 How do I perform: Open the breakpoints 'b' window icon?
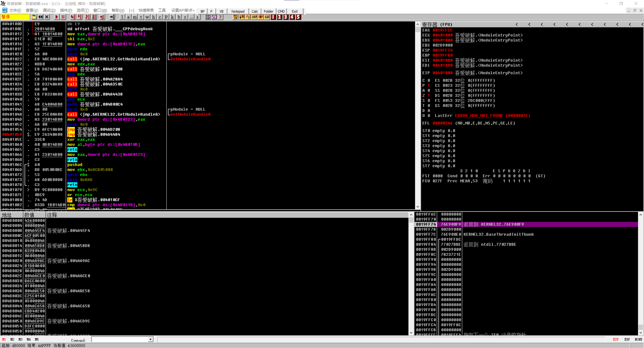coord(179,17)
